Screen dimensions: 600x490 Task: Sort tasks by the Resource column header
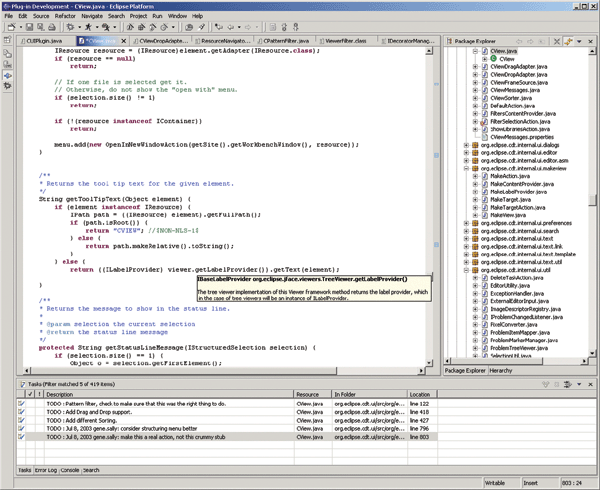[x=306, y=393]
